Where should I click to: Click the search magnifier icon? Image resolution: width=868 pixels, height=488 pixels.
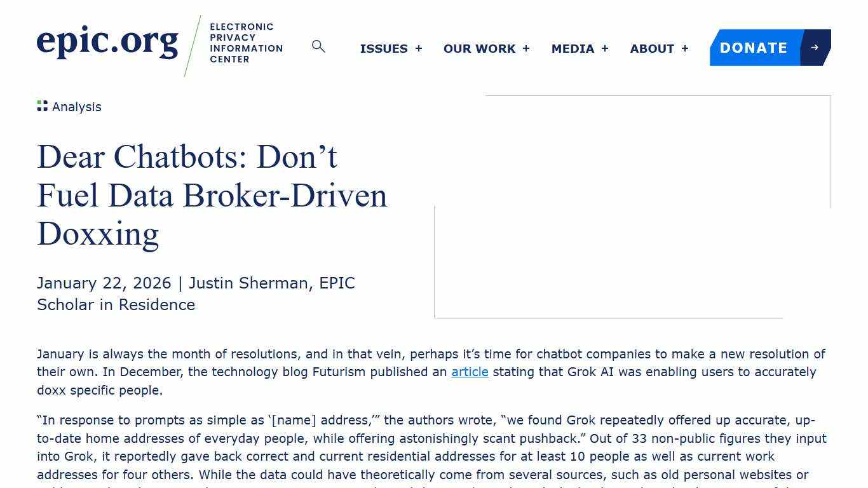click(318, 46)
